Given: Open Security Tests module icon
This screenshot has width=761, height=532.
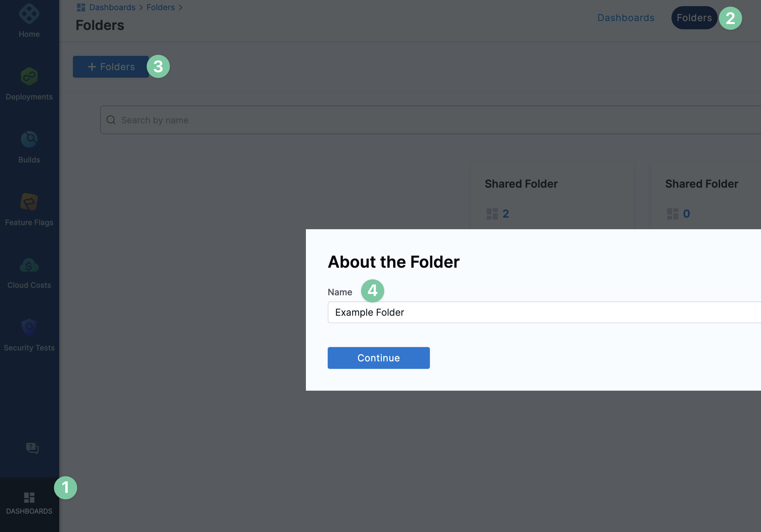Looking at the screenshot, I should [x=29, y=327].
